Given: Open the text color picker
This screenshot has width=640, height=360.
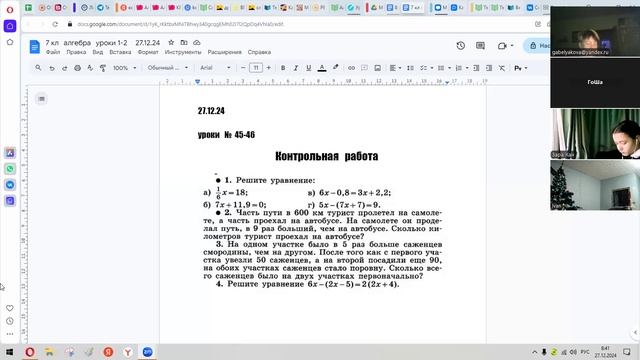Looking at the screenshot, I should tap(322, 68).
